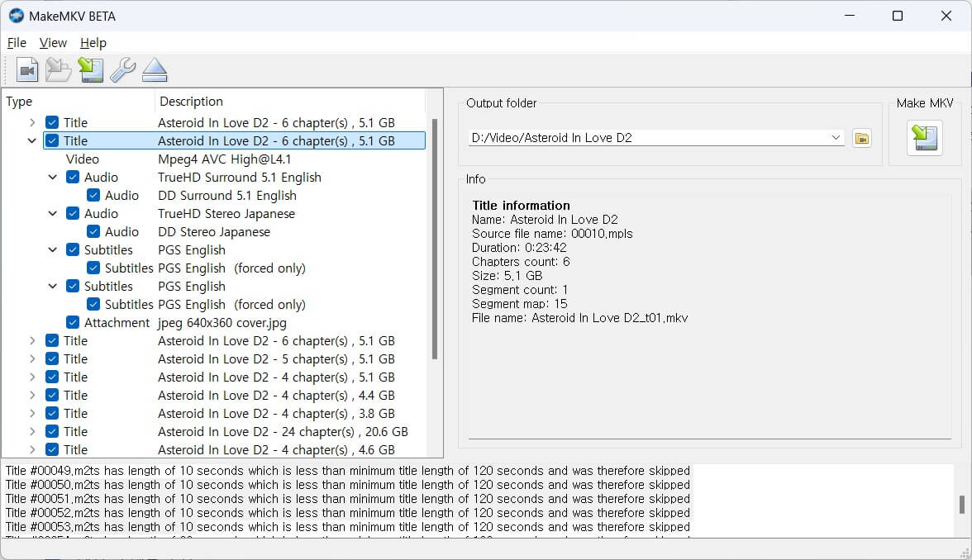Click the MakeMKV app icon in title bar
The image size is (972, 560).
click(17, 17)
